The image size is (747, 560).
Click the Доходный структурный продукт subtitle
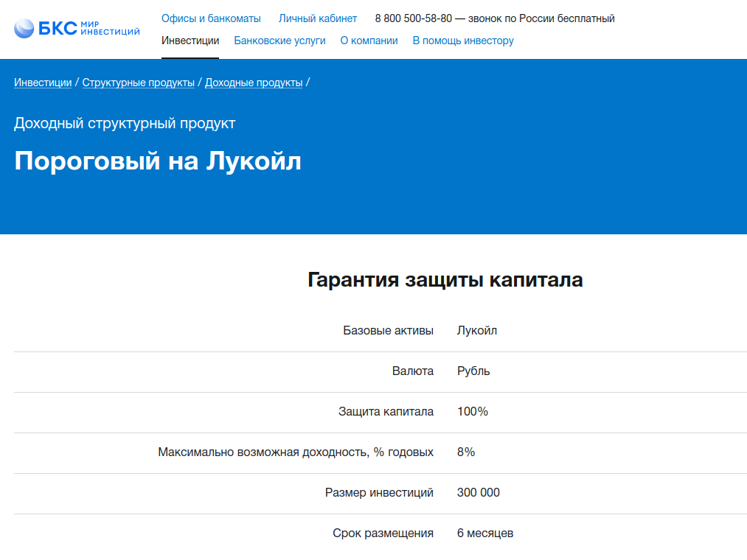[x=125, y=123]
